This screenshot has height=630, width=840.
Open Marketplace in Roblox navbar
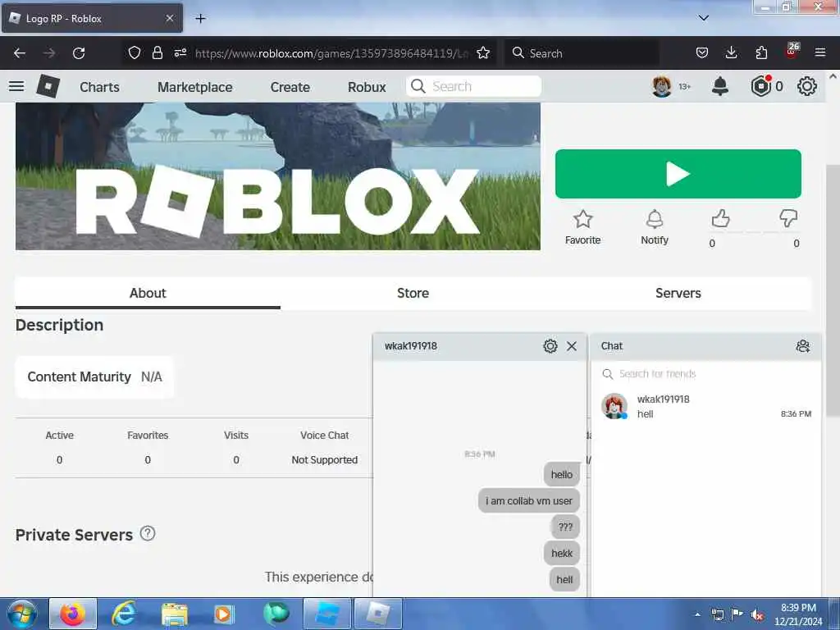(x=195, y=87)
